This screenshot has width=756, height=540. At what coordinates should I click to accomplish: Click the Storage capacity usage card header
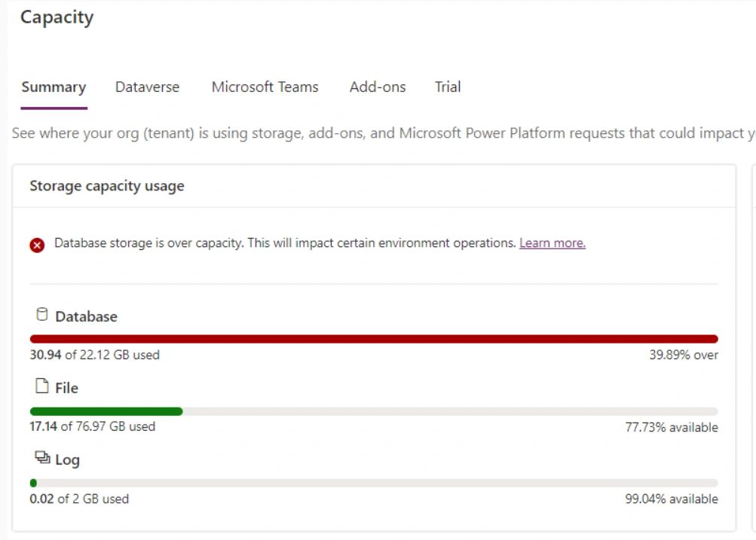pyautogui.click(x=107, y=186)
